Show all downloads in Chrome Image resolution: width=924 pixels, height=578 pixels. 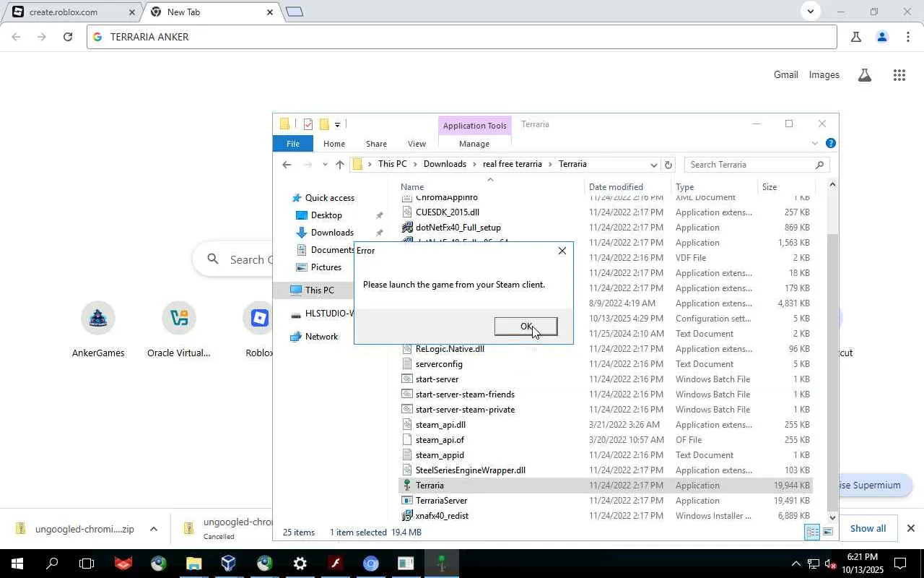point(868,528)
